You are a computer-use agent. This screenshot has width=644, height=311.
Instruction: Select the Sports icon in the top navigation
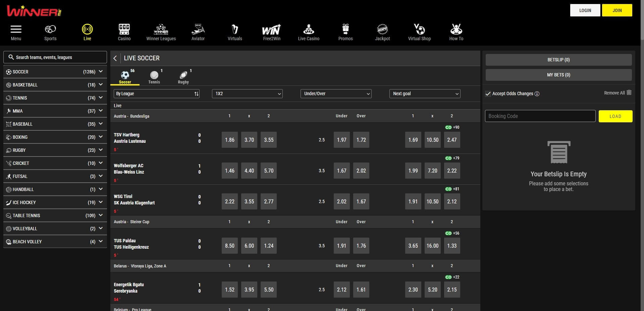tap(50, 29)
